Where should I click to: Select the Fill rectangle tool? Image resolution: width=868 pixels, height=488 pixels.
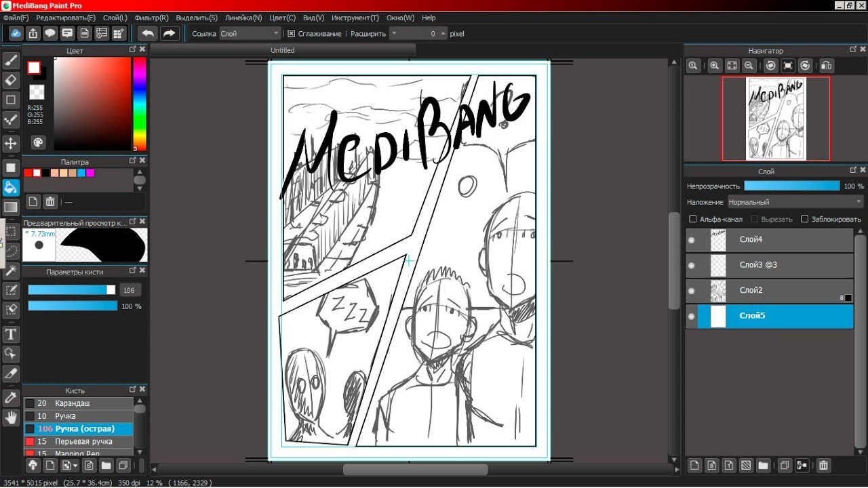tap(11, 167)
